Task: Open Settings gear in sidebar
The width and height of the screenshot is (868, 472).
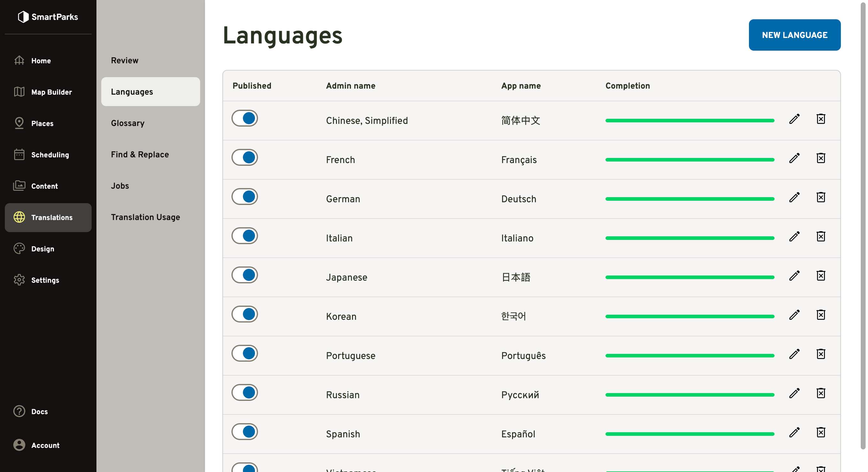Action: (48, 280)
